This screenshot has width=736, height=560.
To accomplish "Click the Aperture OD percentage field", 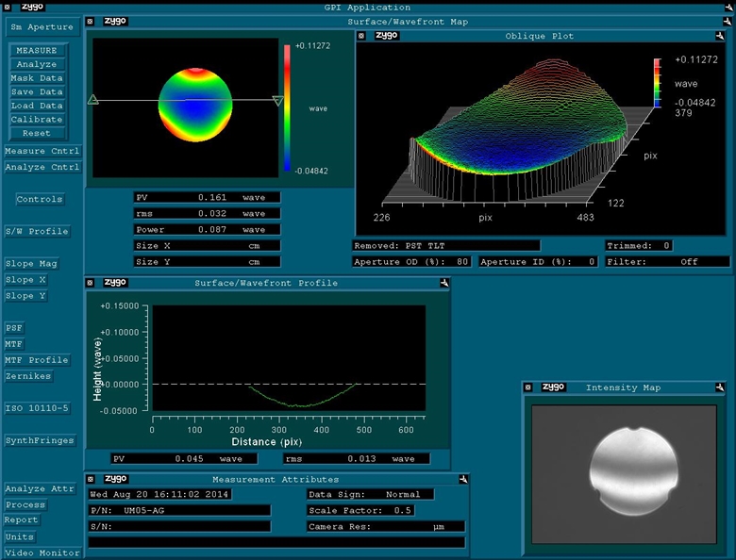I will (x=410, y=261).
